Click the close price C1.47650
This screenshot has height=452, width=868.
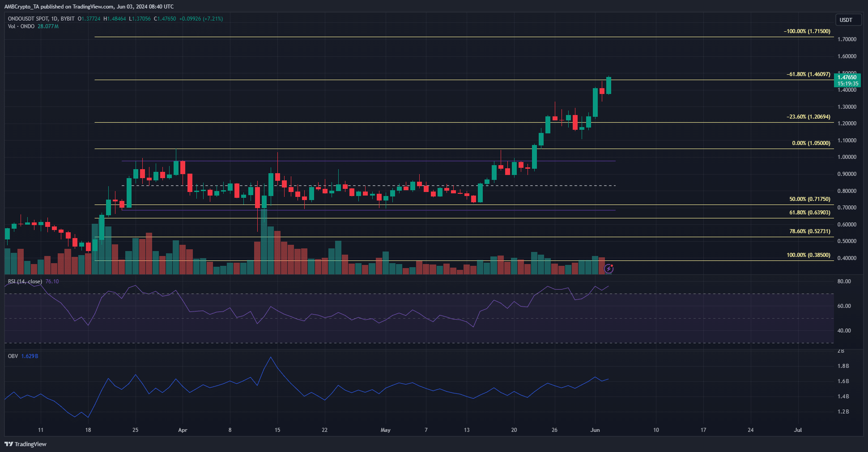coord(165,19)
